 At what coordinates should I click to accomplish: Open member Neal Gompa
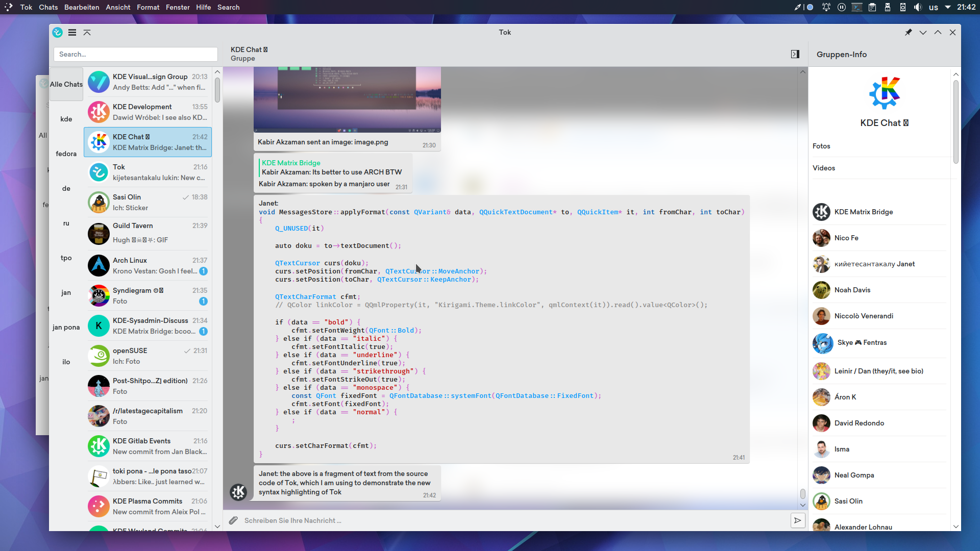coord(879,475)
